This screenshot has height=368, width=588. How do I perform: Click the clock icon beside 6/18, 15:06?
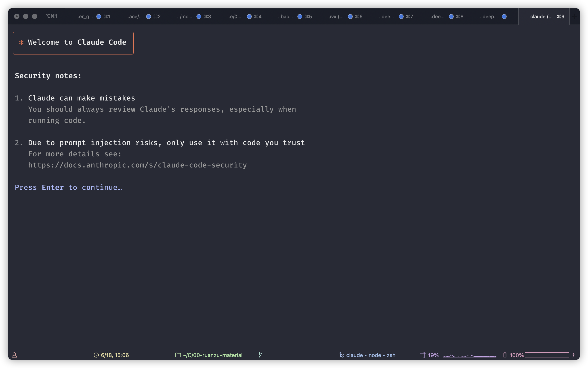point(96,355)
